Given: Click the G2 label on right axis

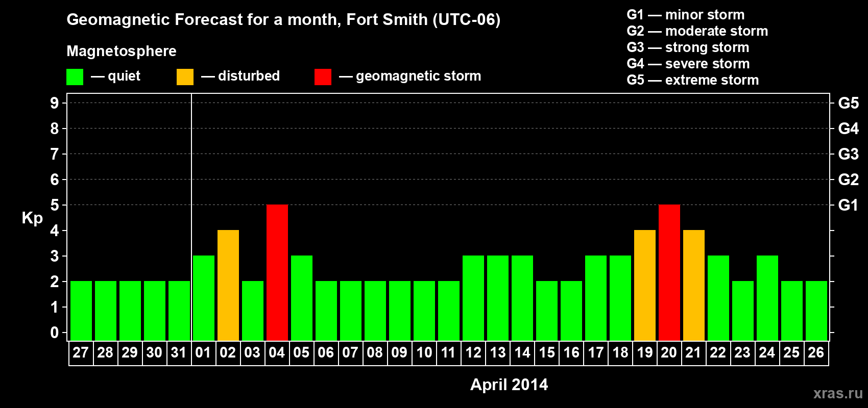Looking at the screenshot, I should click(849, 180).
